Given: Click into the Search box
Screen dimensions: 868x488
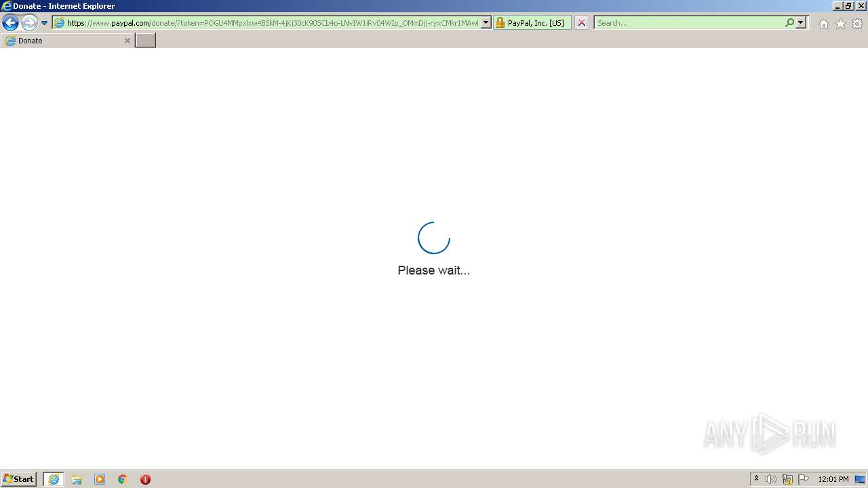Looking at the screenshot, I should 689,23.
